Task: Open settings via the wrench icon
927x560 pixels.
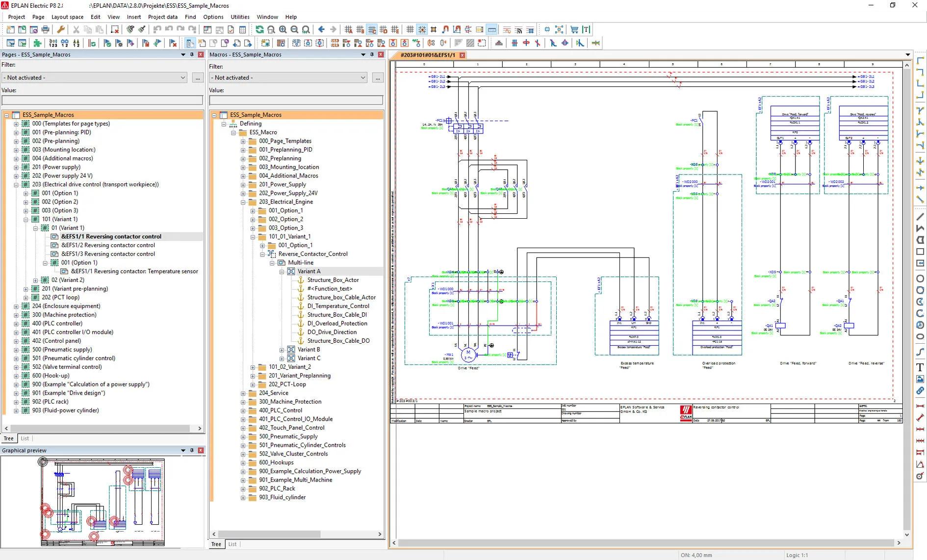Action: tap(60, 29)
